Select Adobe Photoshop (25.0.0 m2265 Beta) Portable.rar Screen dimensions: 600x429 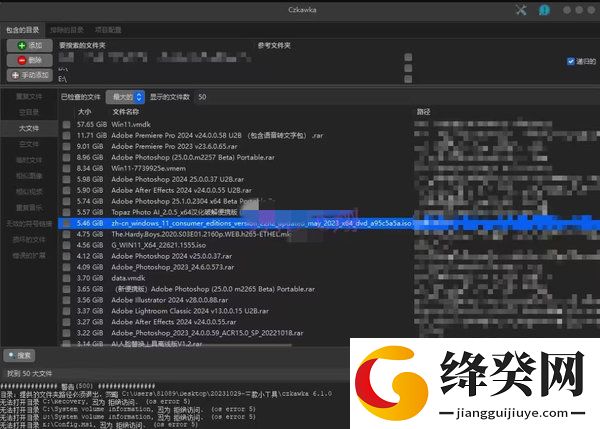pos(215,289)
